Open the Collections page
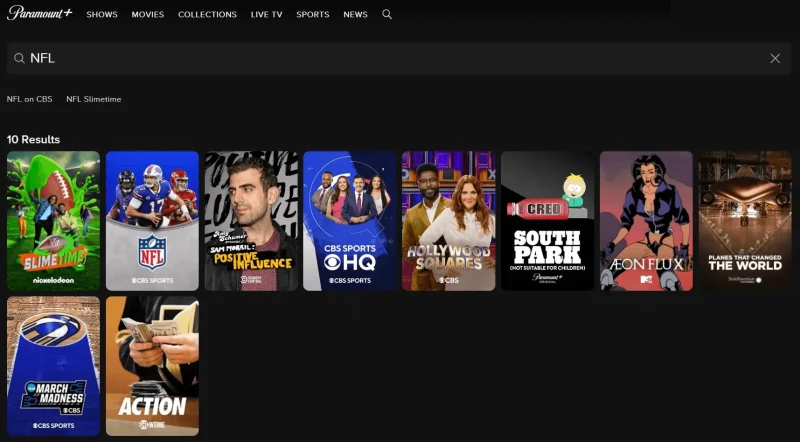This screenshot has width=800, height=442. click(207, 15)
